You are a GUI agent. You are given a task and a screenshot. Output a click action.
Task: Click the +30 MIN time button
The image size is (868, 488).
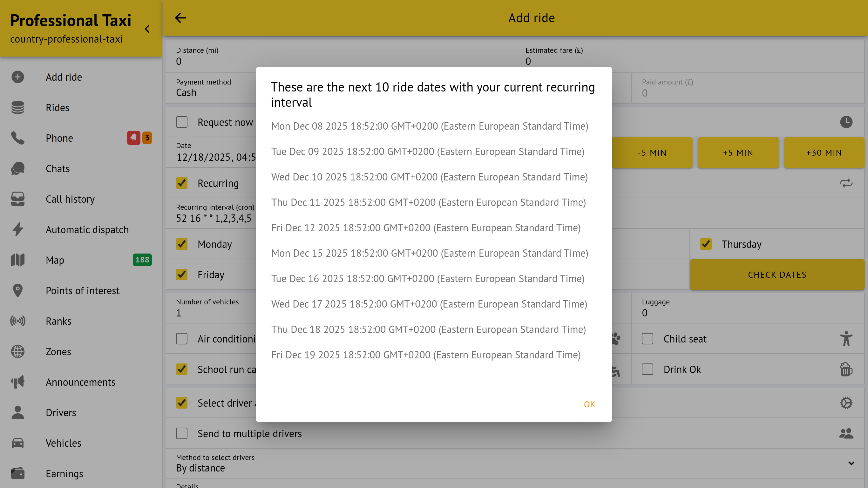[x=824, y=153]
